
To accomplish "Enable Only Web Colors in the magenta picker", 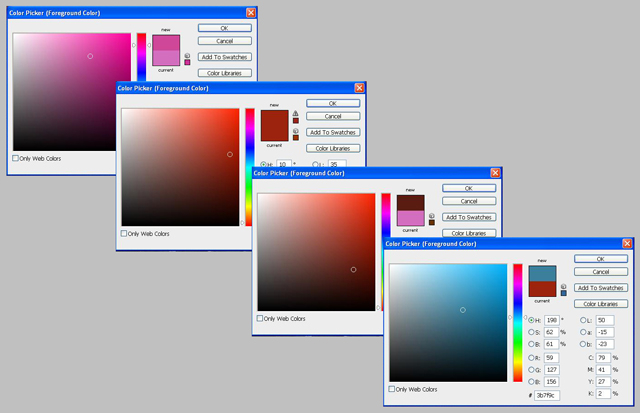I will pyautogui.click(x=15, y=158).
